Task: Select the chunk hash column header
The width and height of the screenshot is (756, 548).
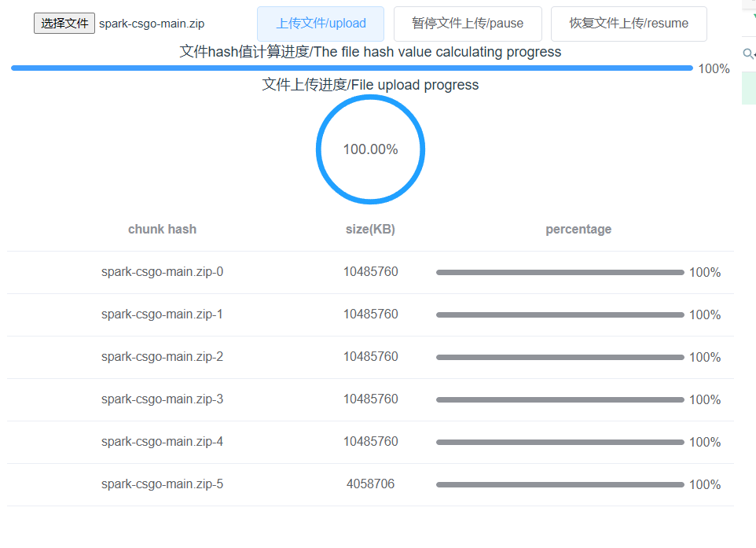Action: (x=162, y=229)
